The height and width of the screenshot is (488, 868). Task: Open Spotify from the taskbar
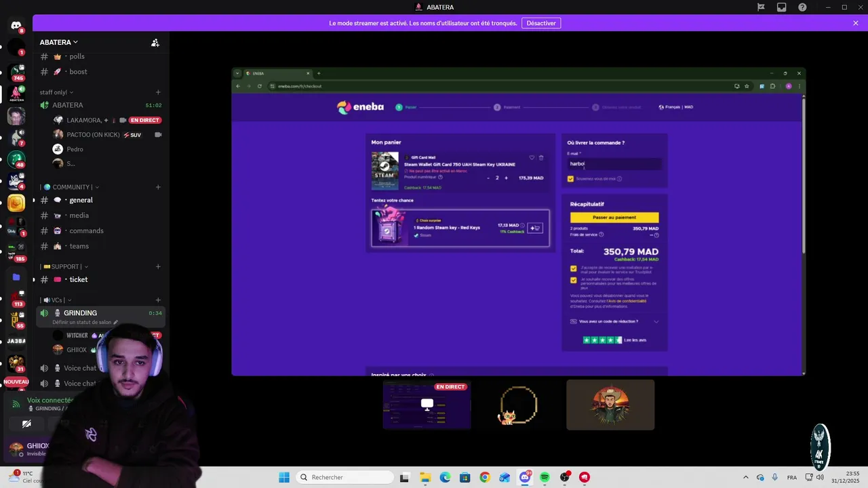point(545,477)
